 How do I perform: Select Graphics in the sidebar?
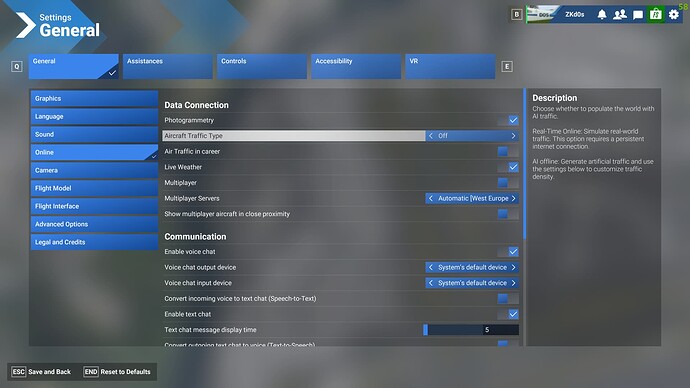tap(94, 99)
